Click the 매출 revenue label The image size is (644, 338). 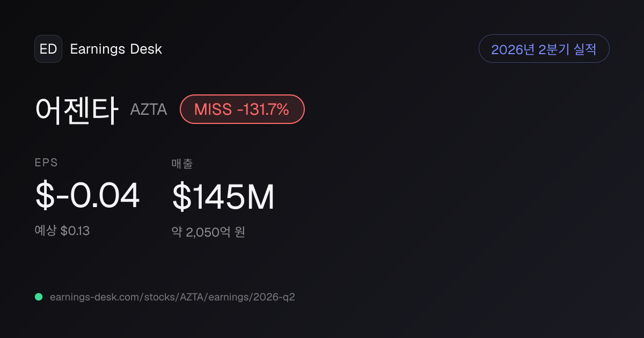(x=182, y=164)
